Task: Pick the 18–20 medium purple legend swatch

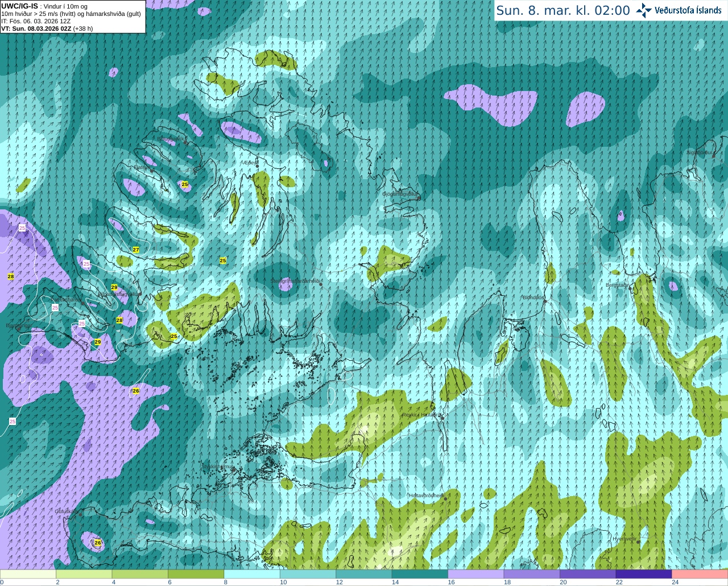Action: point(532,574)
